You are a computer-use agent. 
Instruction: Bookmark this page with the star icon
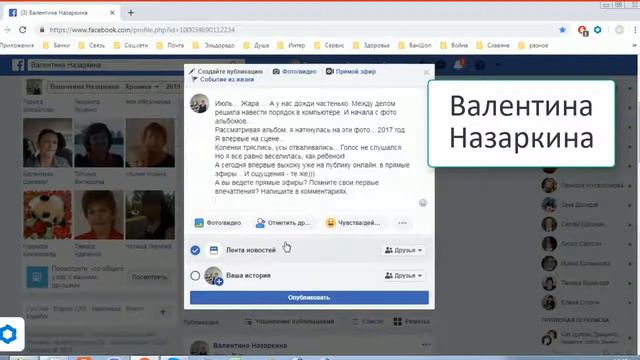click(562, 30)
